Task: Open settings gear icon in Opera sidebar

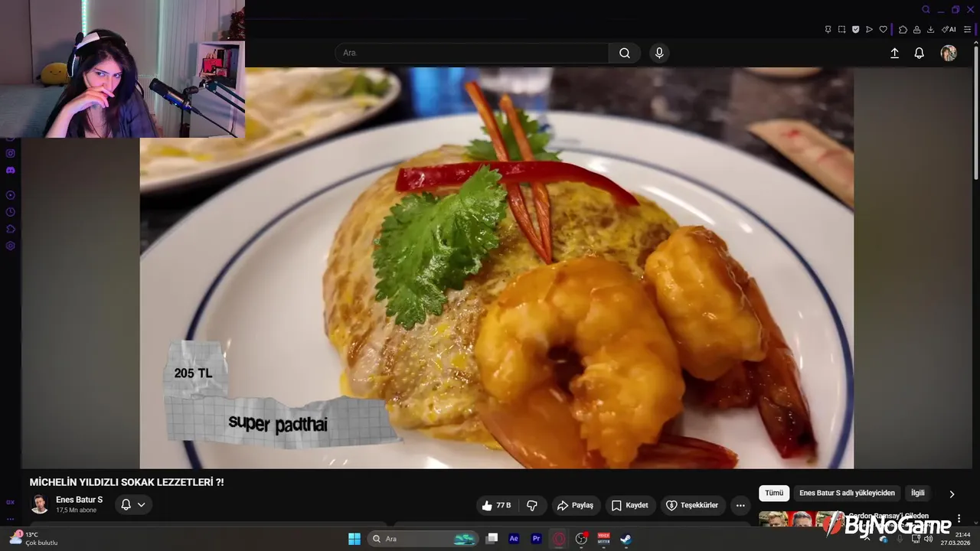Action: 11,246
